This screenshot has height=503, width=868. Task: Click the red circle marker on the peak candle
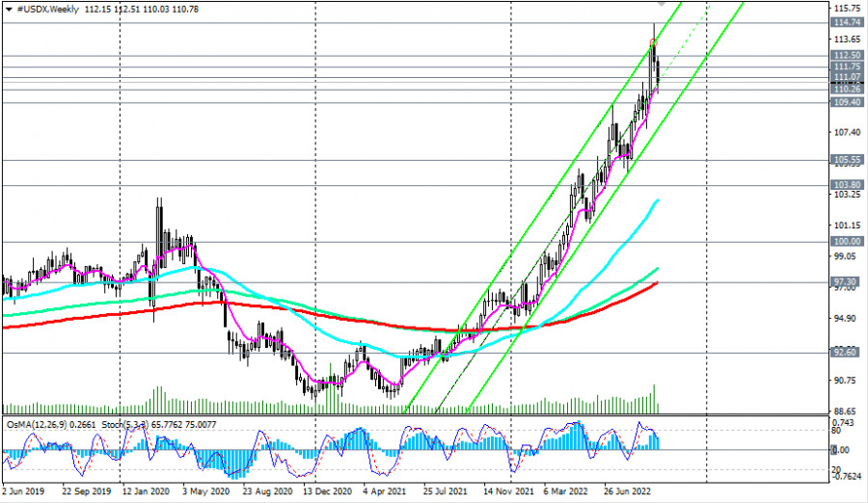tap(654, 41)
